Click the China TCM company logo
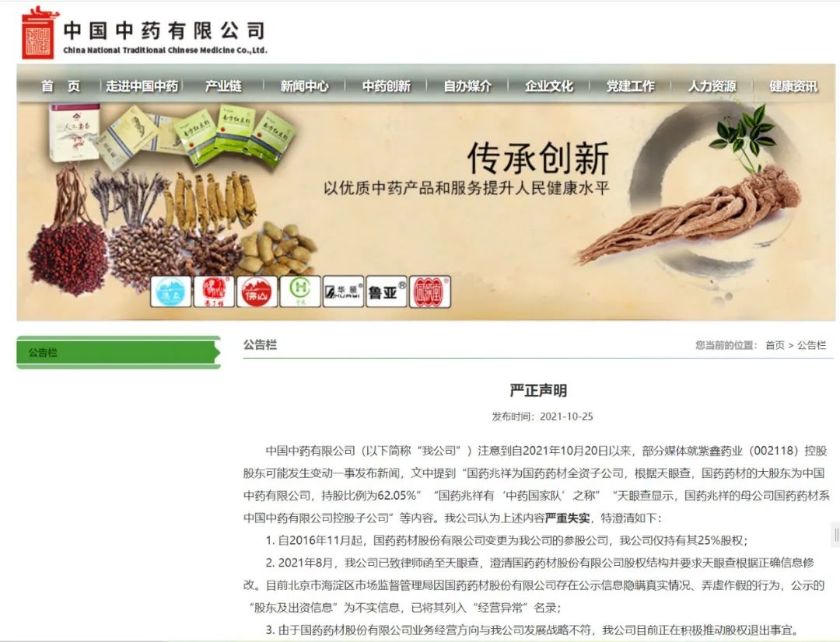This screenshot has width=840, height=642. tap(40, 33)
